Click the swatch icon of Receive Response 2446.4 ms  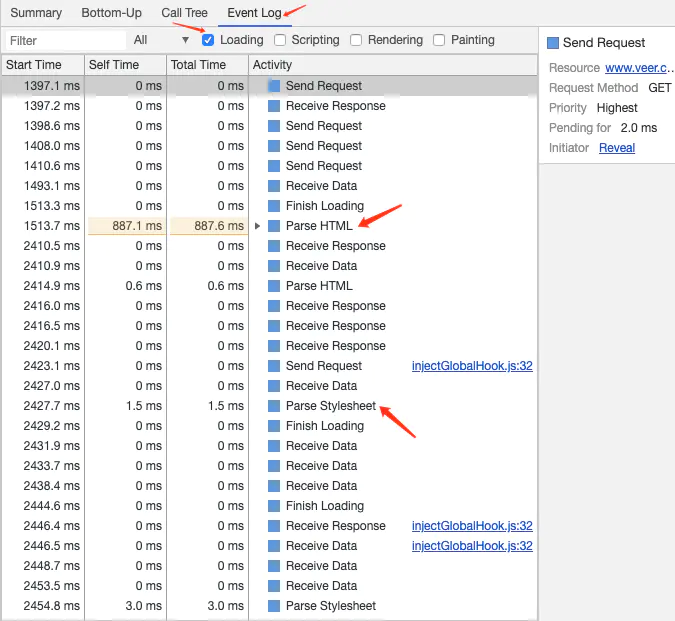[274, 526]
